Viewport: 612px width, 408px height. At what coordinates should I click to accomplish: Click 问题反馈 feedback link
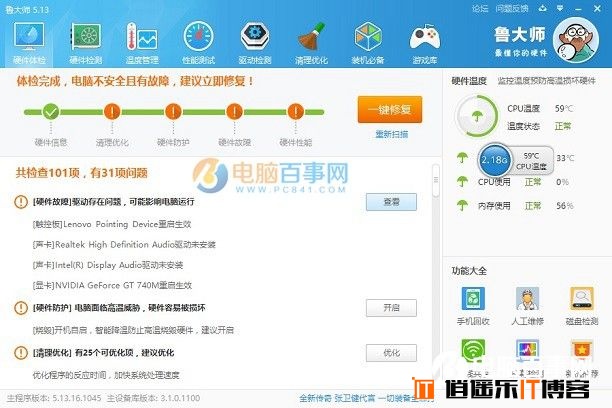(512, 8)
